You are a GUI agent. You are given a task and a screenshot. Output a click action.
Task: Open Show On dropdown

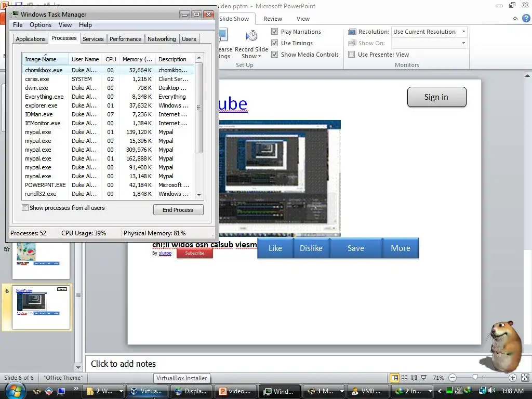click(463, 43)
